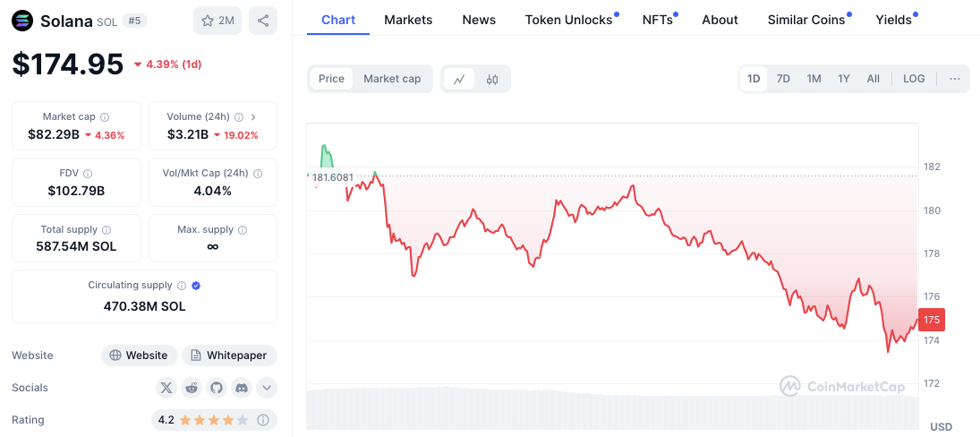Click the 4.39% (1d) change text
Image resolution: width=980 pixels, height=437 pixels.
(173, 64)
